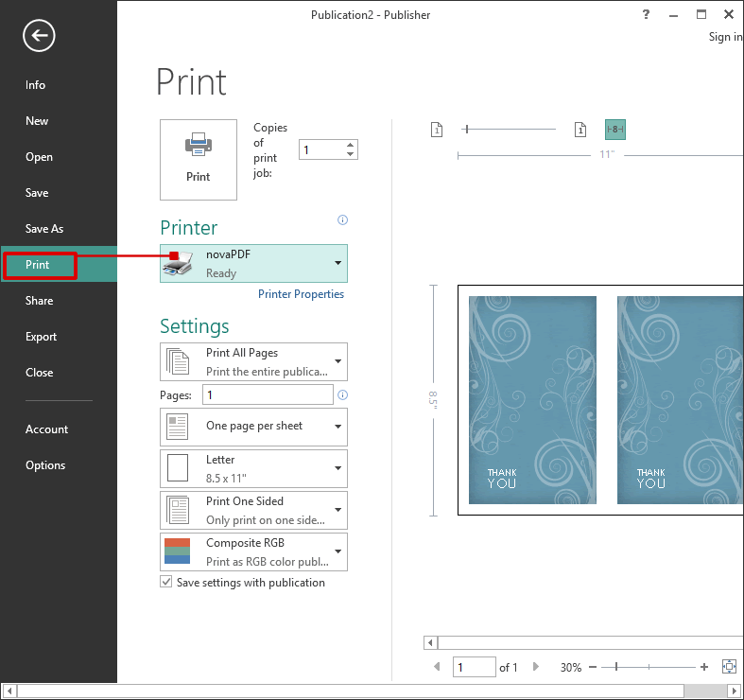Open the Letter 8.5 x 11 paper dropdown

[254, 469]
